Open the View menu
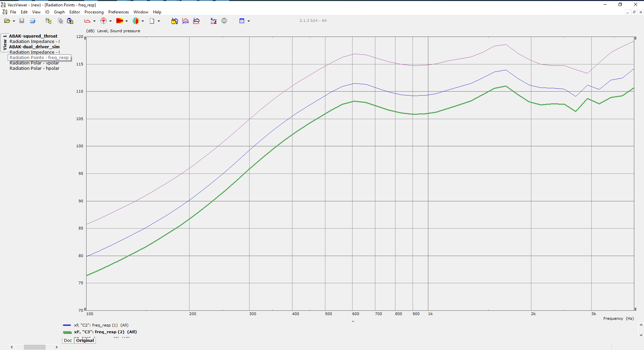Screen dimensions: 644x350 pos(36,12)
